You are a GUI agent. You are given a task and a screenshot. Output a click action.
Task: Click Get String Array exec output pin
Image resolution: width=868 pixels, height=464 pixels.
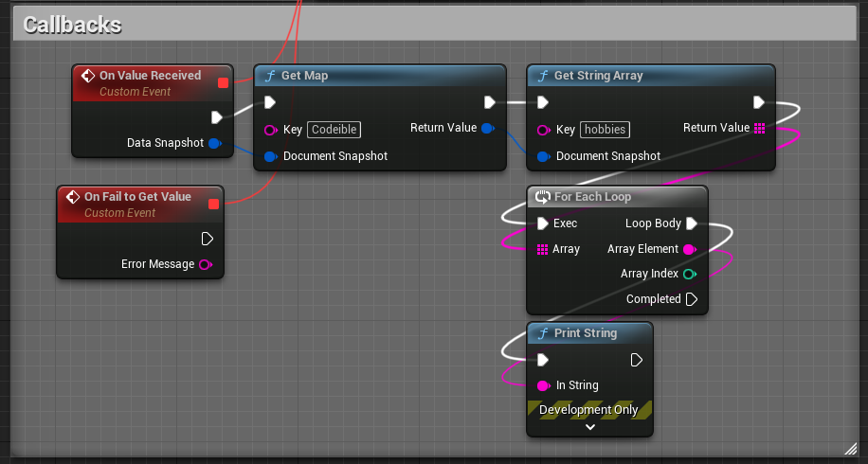click(x=759, y=102)
